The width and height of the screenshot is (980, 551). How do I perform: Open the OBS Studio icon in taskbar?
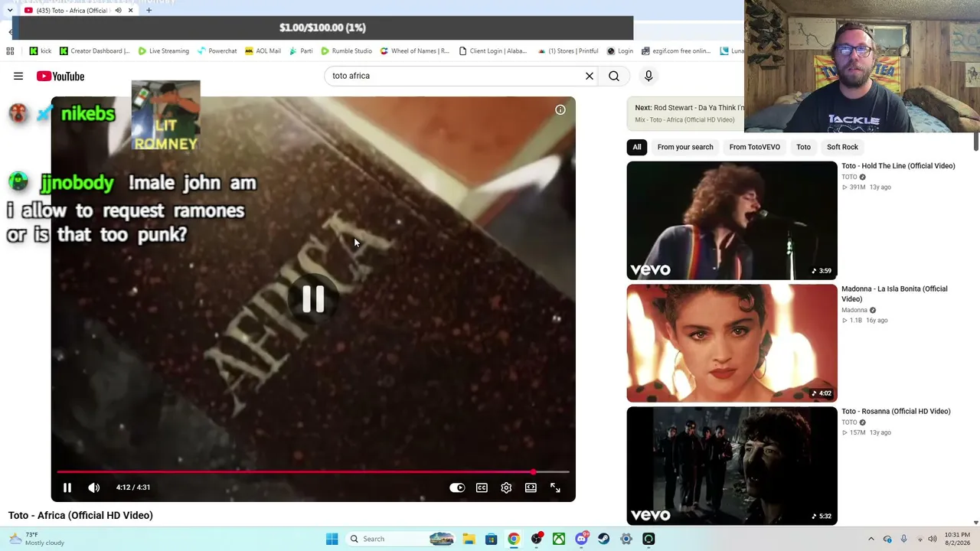(x=537, y=539)
